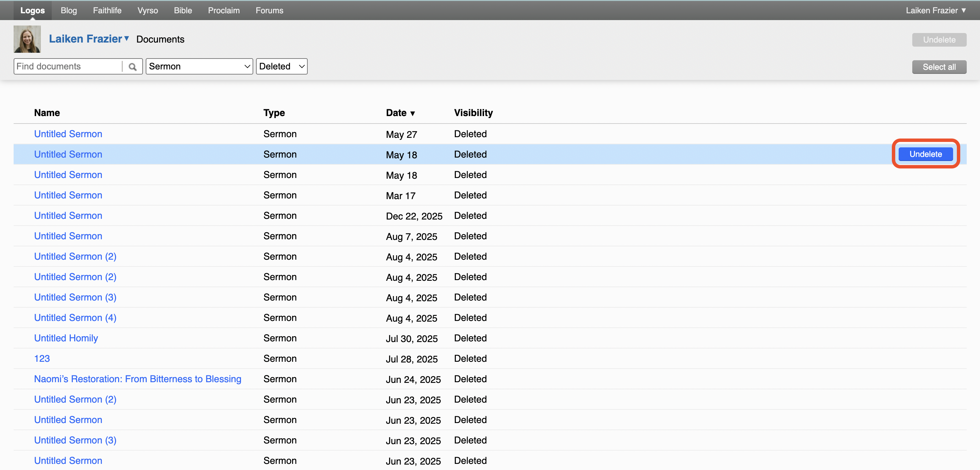
Task: Open Untitled Sermon (2) dated Jun 23, 2025
Action: tap(75, 399)
